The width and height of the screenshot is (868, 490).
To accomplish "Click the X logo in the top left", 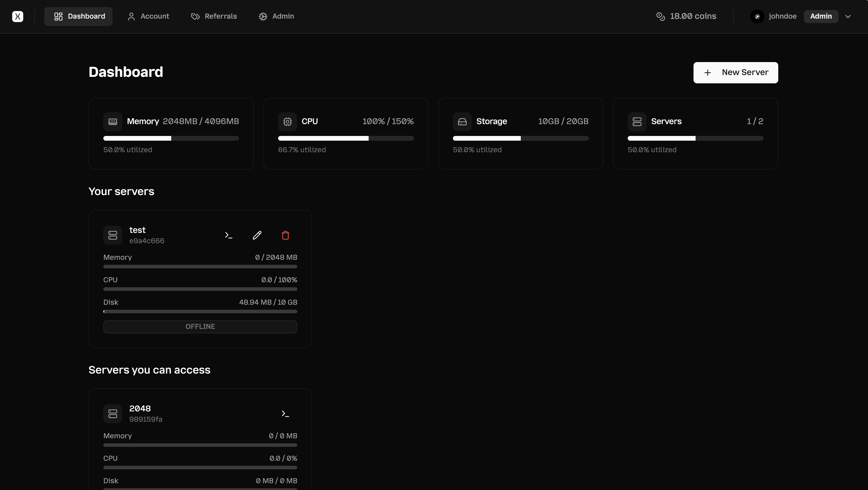I will point(17,16).
